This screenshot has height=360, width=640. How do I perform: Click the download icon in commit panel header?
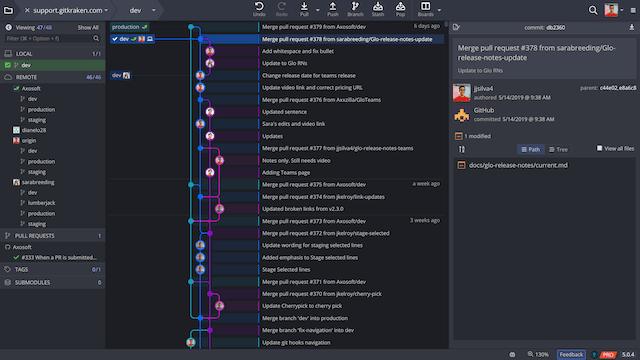tap(631, 27)
